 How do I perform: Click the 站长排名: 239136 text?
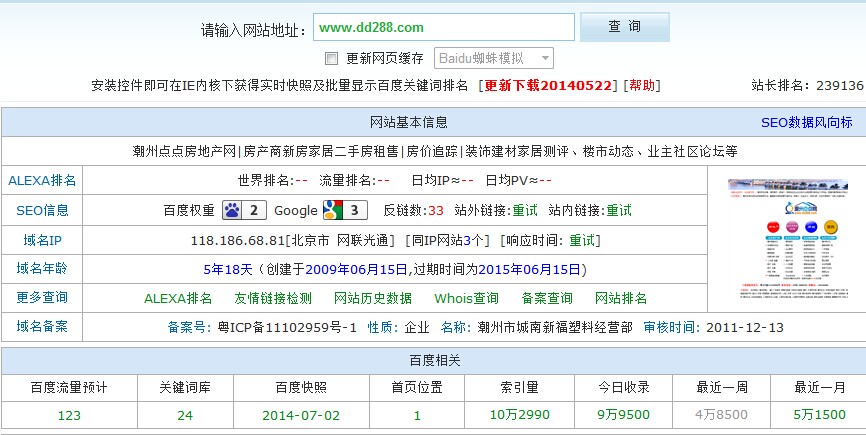(x=807, y=86)
